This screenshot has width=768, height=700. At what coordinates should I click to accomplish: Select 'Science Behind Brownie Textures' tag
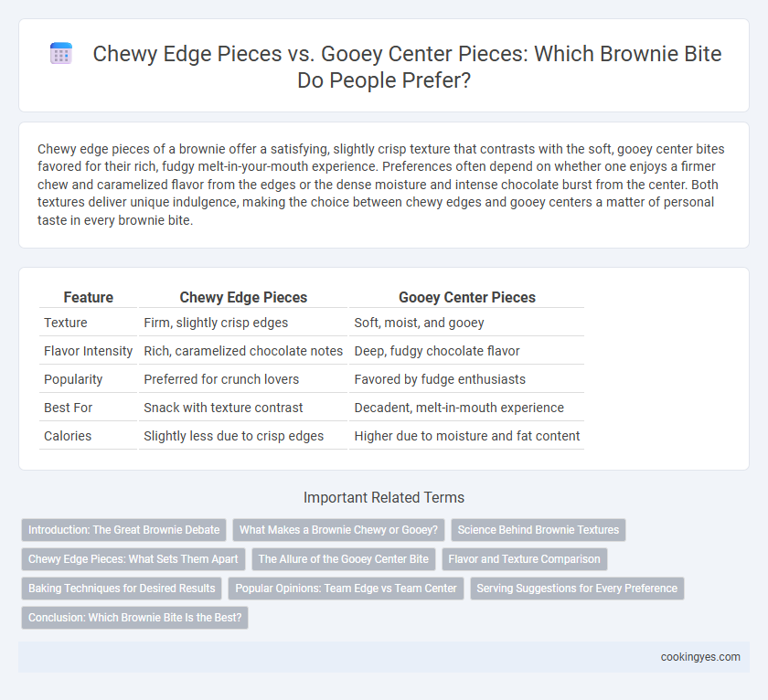539,530
